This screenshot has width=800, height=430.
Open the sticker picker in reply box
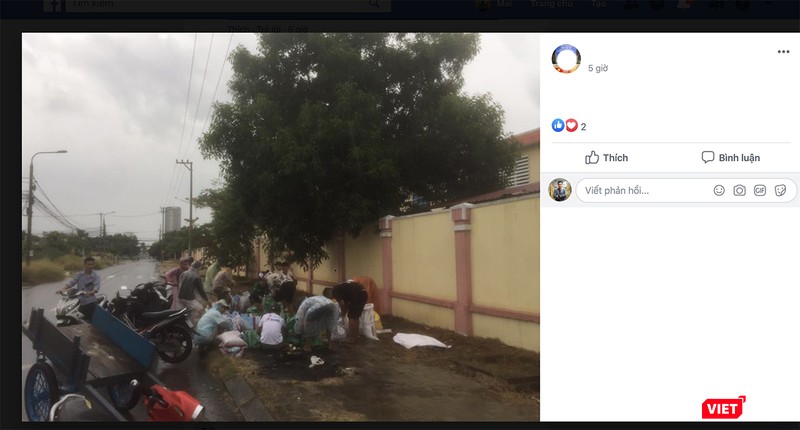780,190
